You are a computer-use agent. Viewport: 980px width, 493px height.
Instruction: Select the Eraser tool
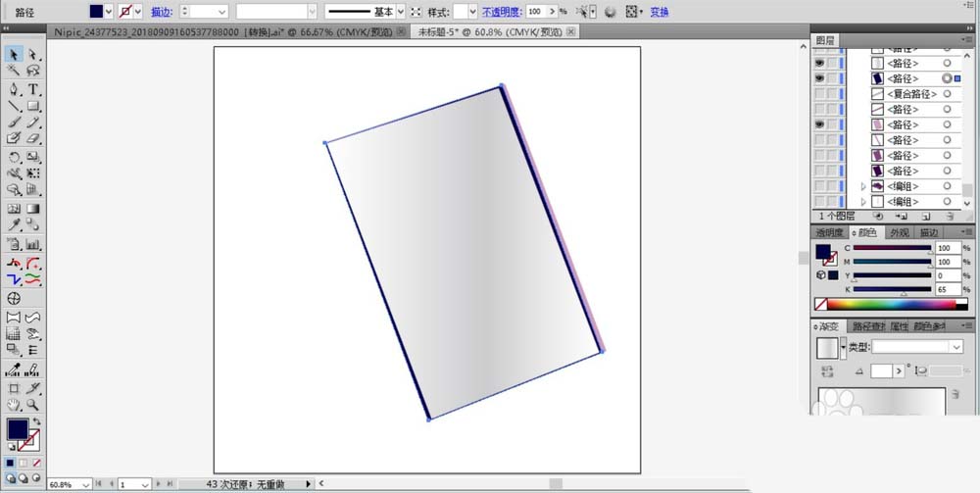click(33, 138)
